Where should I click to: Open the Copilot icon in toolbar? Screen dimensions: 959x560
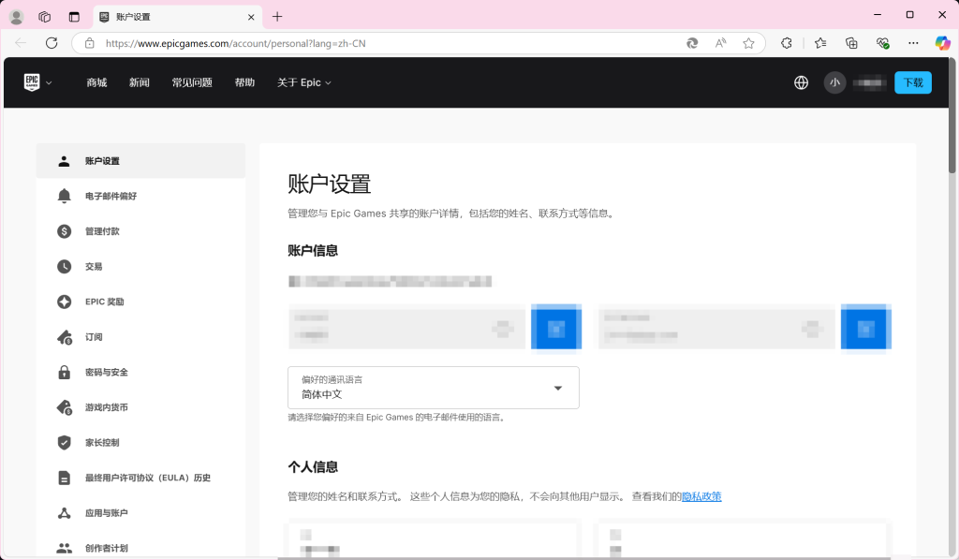coord(942,43)
